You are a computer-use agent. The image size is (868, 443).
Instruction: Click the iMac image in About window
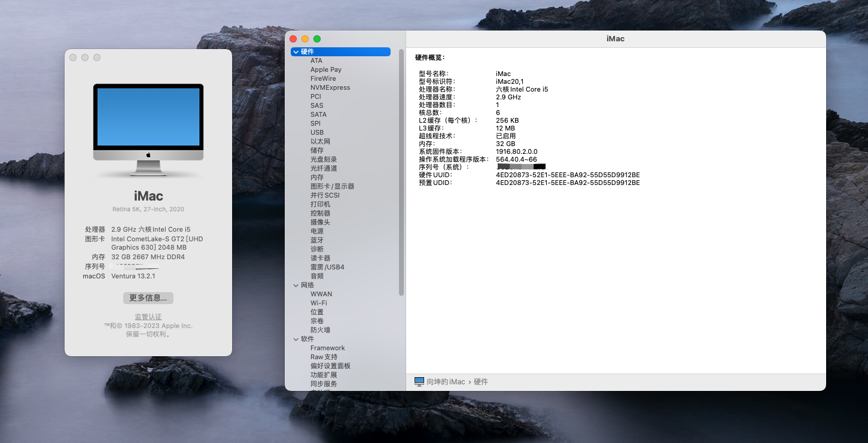coord(148,129)
